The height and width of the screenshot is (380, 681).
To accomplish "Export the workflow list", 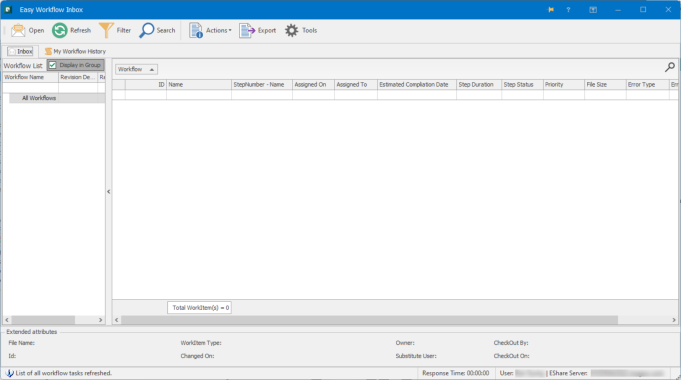I will (258, 30).
